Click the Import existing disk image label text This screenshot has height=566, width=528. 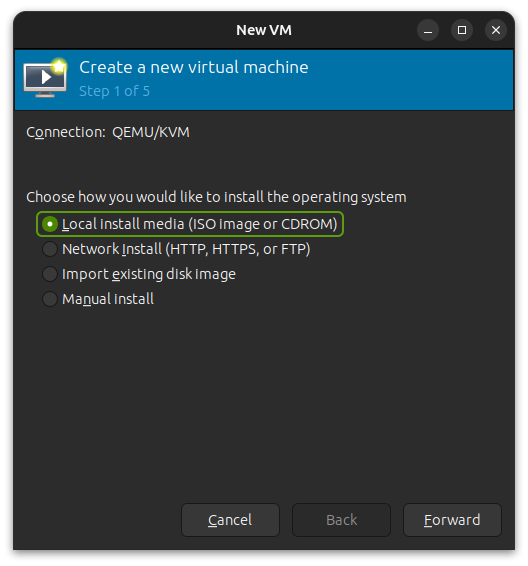[149, 274]
